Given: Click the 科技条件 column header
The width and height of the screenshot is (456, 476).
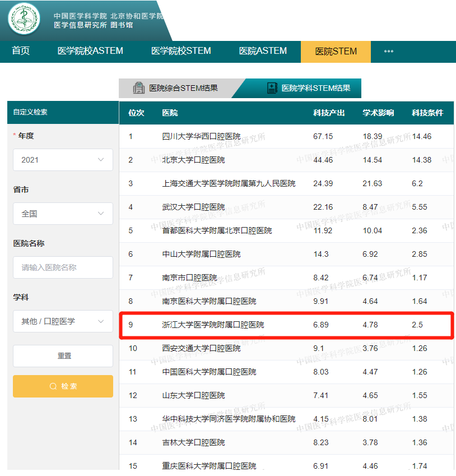Looking at the screenshot, I should pos(427,113).
